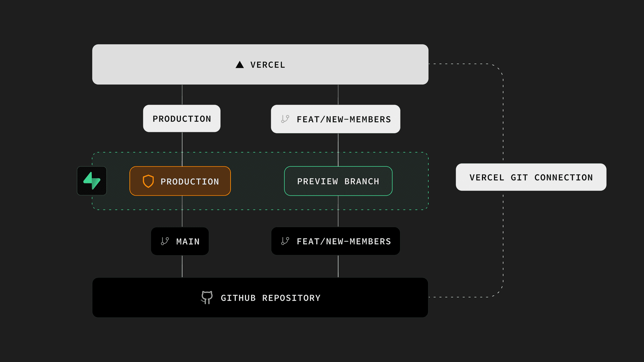Click the orange PRODUCTION text

pos(190,182)
